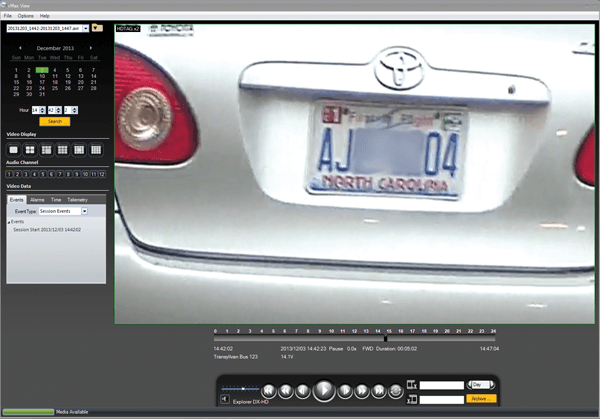Fast forward the video

click(x=362, y=391)
